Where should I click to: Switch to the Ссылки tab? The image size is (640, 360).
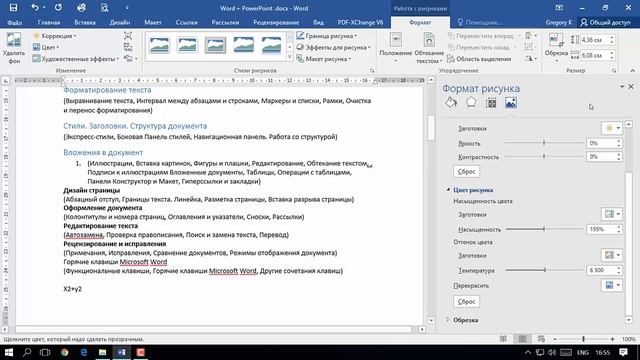pyautogui.click(x=187, y=22)
